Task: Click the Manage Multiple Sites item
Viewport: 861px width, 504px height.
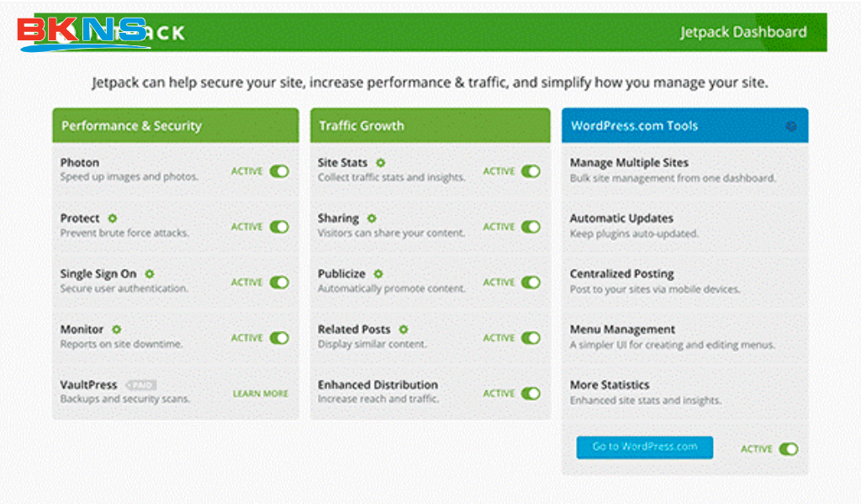Action: [x=684, y=170]
